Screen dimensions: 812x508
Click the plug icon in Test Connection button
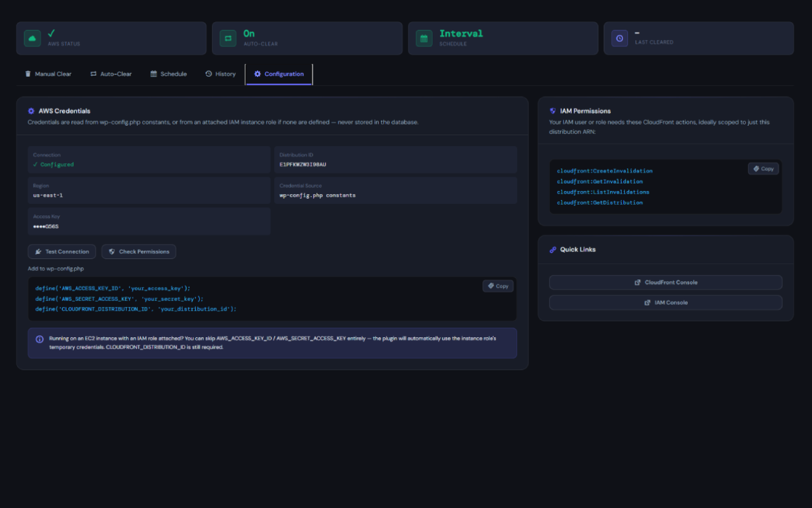(39, 251)
